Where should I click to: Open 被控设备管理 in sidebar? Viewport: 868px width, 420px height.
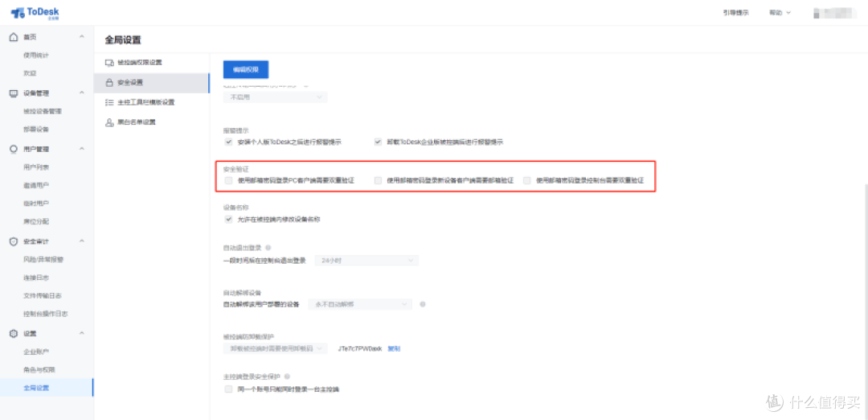(43, 111)
